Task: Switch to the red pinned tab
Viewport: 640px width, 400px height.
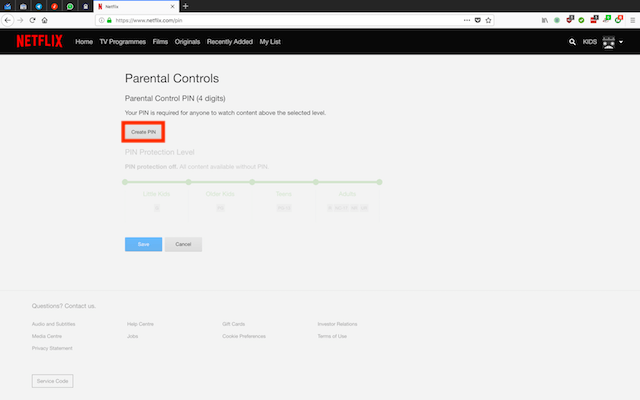Action: pyautogui.click(x=54, y=6)
